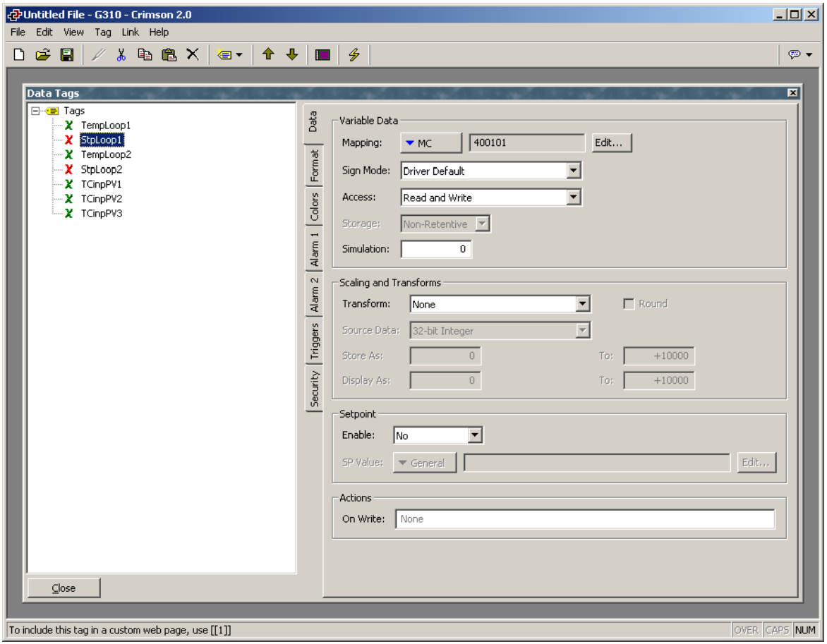Move the tag down with the down arrow
Screen dimensions: 827x644
click(292, 54)
